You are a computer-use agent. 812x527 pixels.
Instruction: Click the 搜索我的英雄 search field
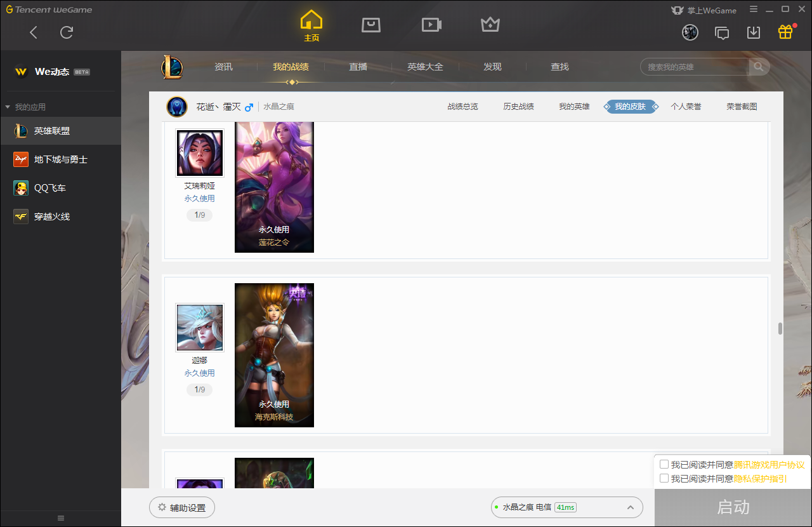point(695,67)
